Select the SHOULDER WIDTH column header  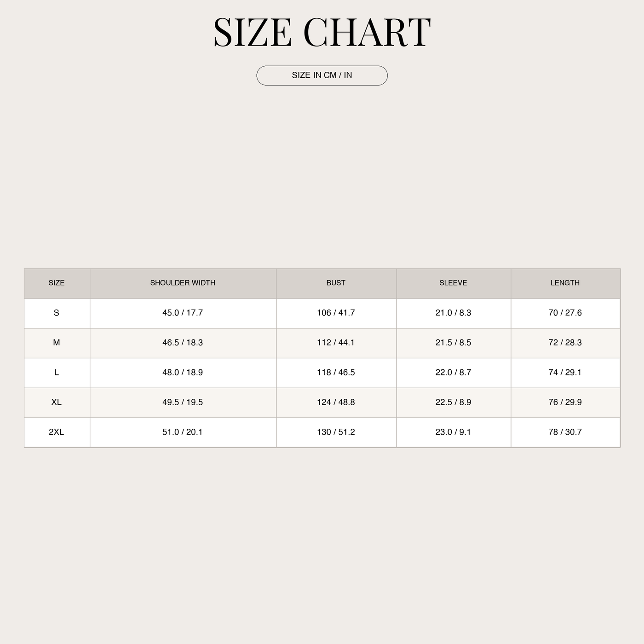click(x=183, y=283)
